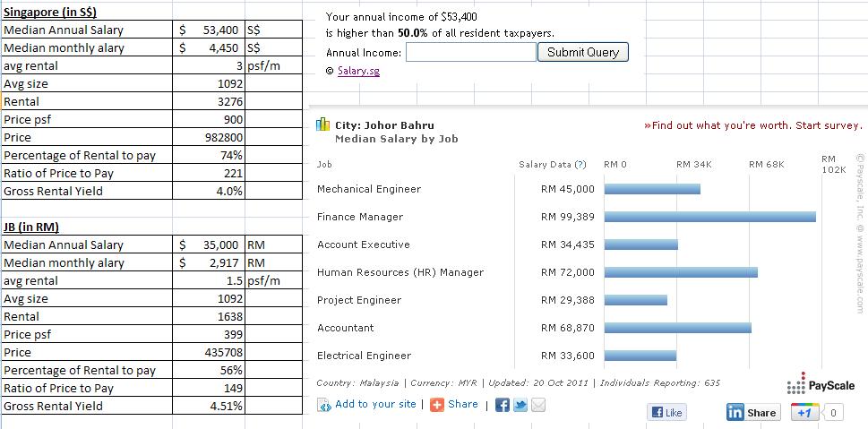Click the Facebook share icon

pyautogui.click(x=503, y=405)
